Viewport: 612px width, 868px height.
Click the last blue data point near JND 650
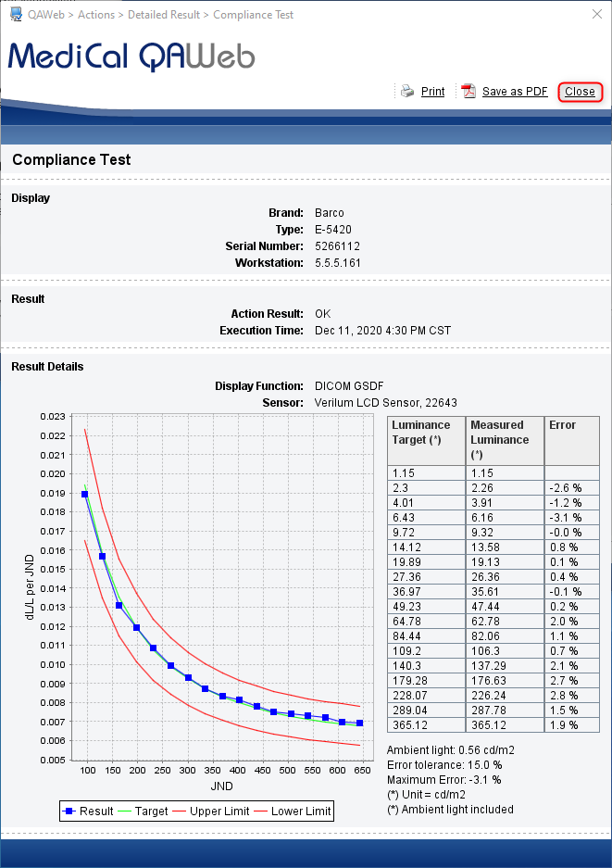coord(359,723)
